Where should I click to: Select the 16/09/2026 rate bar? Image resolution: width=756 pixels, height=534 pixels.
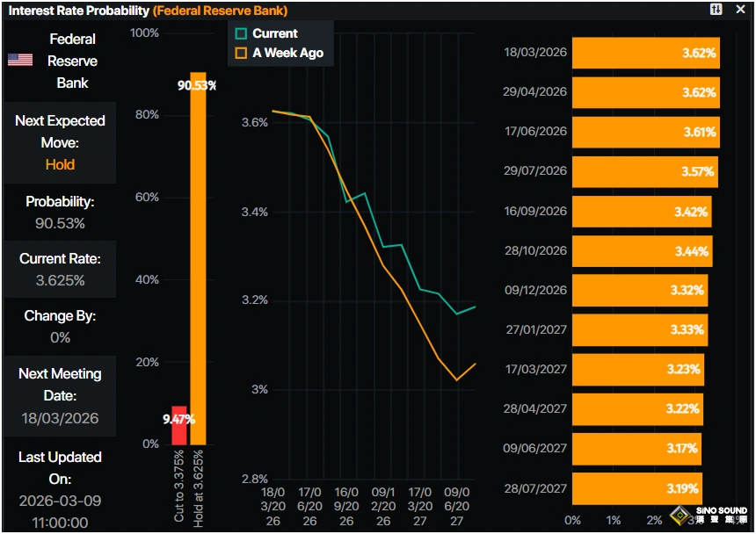[x=641, y=211]
